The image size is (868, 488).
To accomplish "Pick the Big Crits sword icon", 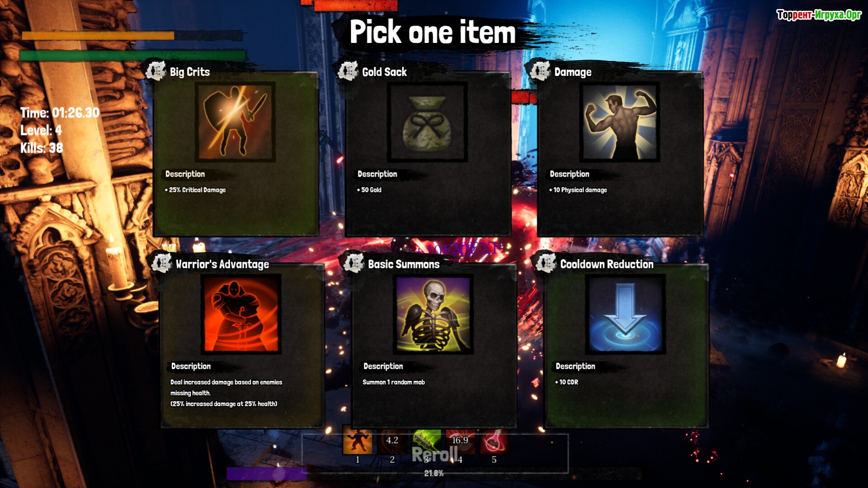I will click(x=235, y=122).
